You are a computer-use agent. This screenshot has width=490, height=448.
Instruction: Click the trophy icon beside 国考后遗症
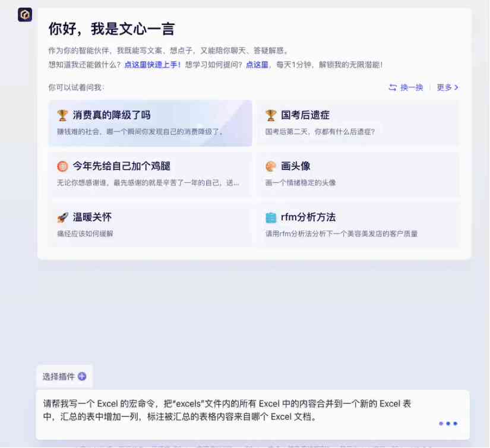click(x=271, y=115)
